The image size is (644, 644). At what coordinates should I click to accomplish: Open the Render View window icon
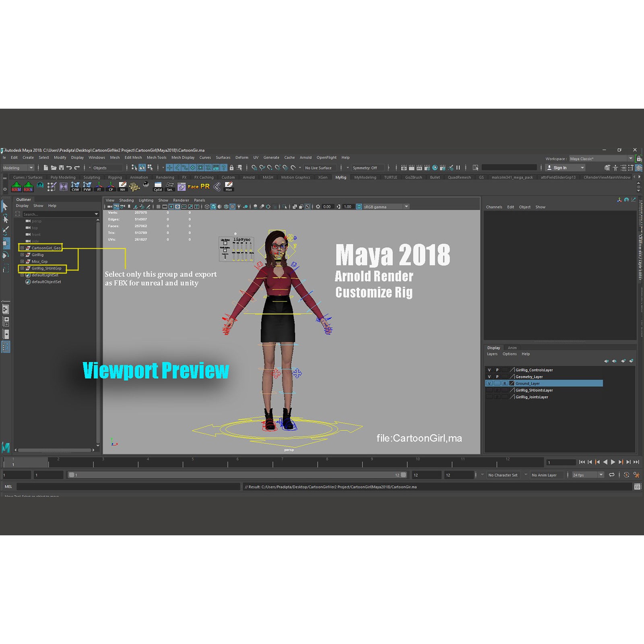tap(404, 168)
